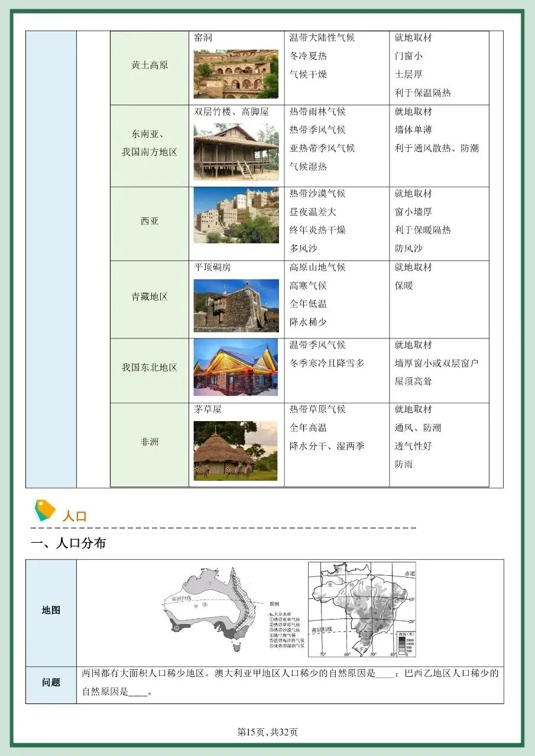Click the heading 一、人口分布

69,543
